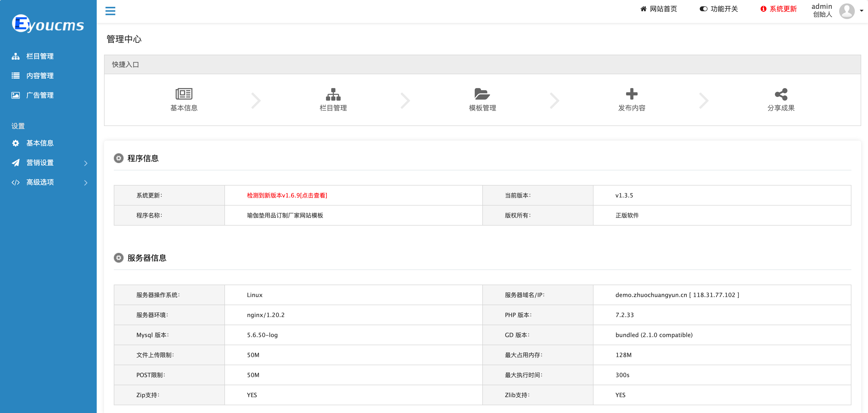Click the admin avatar picture
This screenshot has width=868, height=413.
[847, 11]
